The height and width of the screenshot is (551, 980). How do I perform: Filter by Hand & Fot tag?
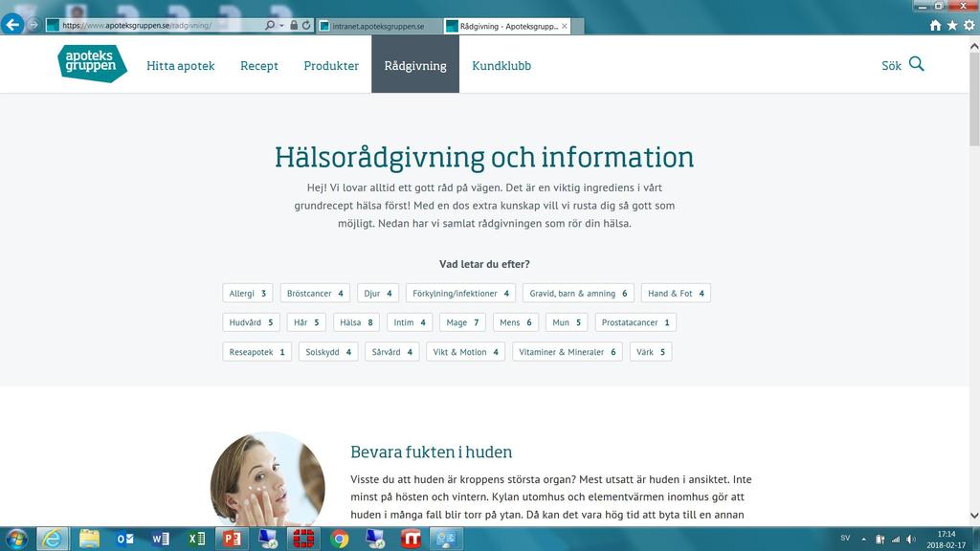pyautogui.click(x=676, y=294)
